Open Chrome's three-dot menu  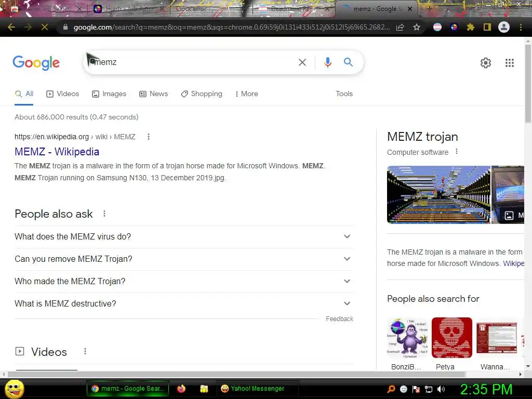coord(521,27)
